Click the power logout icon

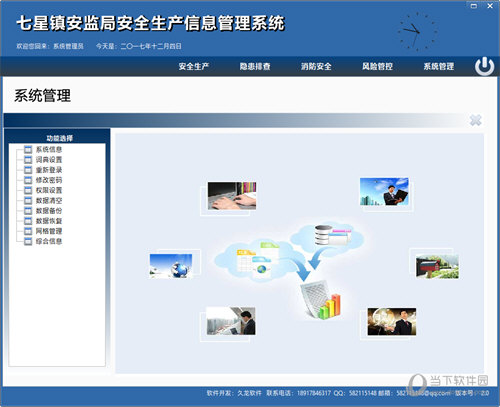[484, 66]
